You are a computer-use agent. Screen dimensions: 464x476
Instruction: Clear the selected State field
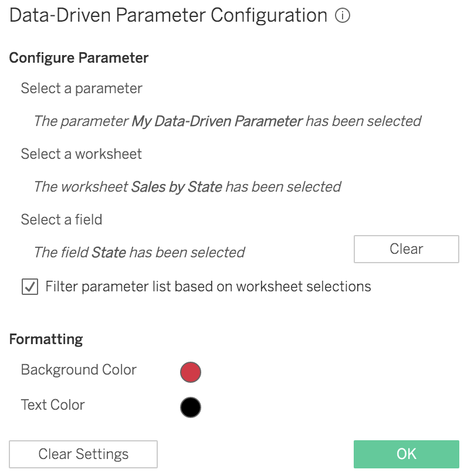[x=407, y=249]
